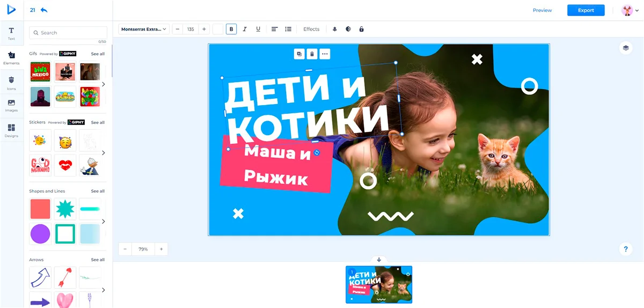Open the opacity setting icon
Image resolution: width=644 pixels, height=308 pixels.
click(348, 29)
